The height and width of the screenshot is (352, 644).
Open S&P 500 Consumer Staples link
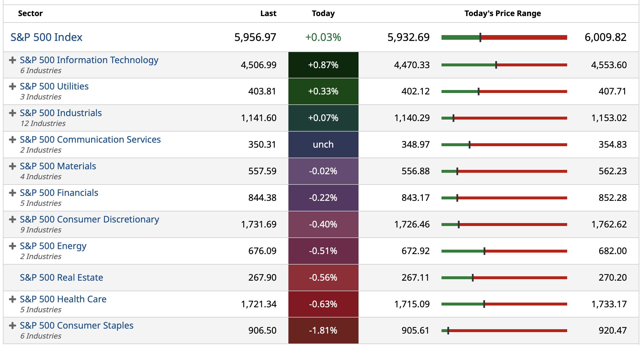click(77, 325)
